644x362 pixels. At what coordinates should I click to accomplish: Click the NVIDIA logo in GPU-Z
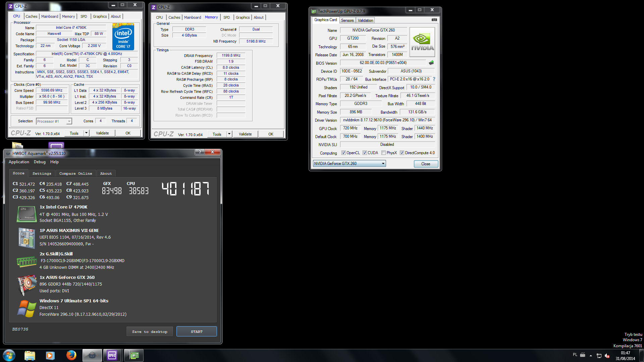(422, 42)
